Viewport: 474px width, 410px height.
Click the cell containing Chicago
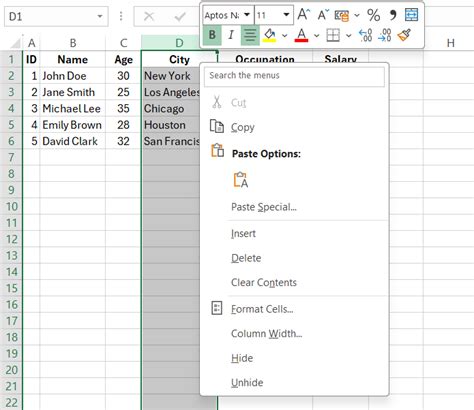(171, 109)
